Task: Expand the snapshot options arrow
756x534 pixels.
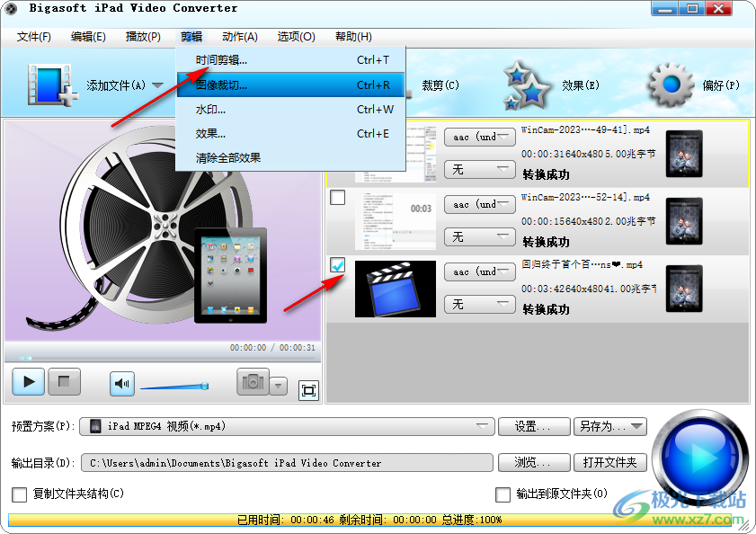Action: coord(278,386)
